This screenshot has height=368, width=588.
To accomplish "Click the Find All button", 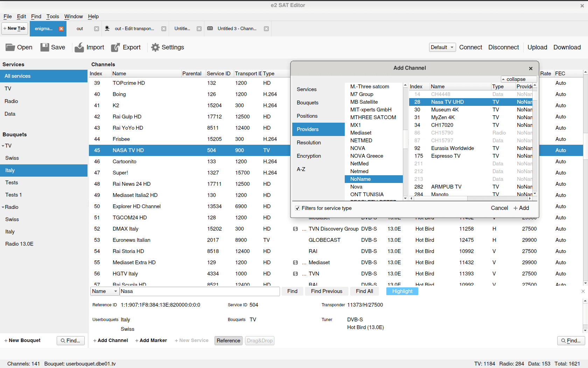I will pyautogui.click(x=364, y=291).
